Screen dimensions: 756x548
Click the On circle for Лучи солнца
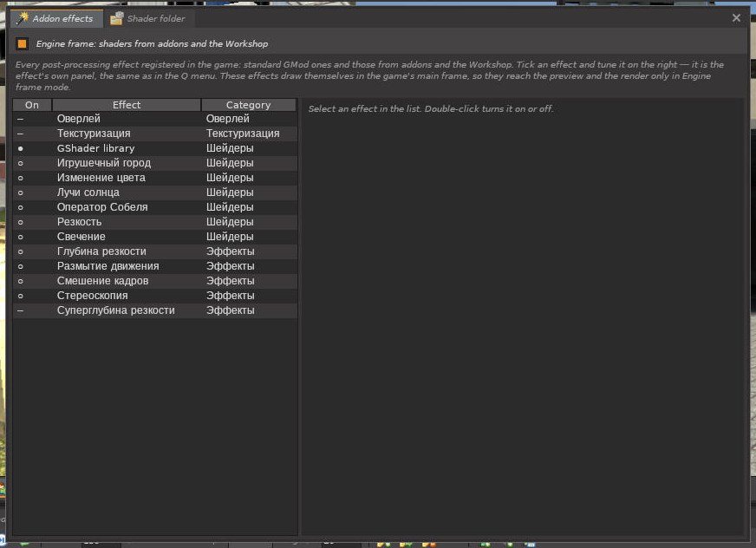20,193
